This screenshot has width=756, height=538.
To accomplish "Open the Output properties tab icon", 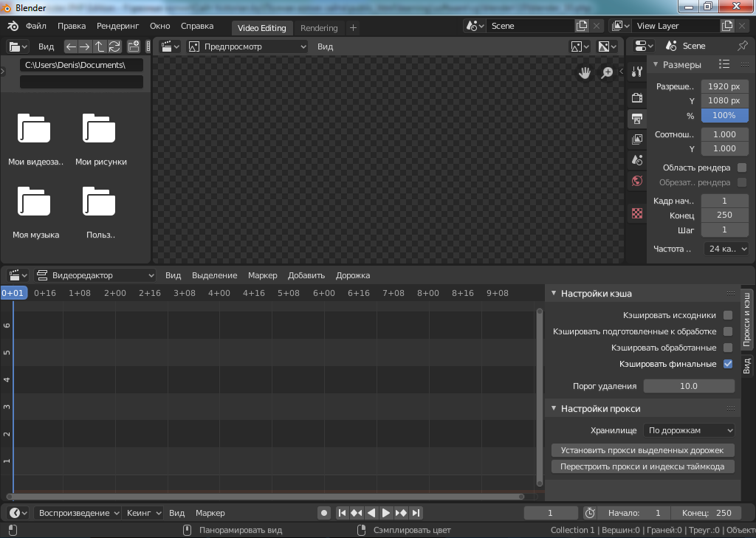I will pos(637,118).
